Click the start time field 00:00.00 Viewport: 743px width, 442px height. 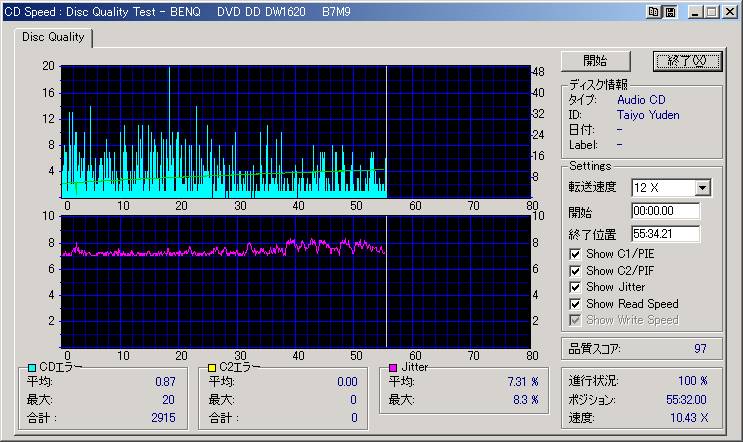point(665,212)
